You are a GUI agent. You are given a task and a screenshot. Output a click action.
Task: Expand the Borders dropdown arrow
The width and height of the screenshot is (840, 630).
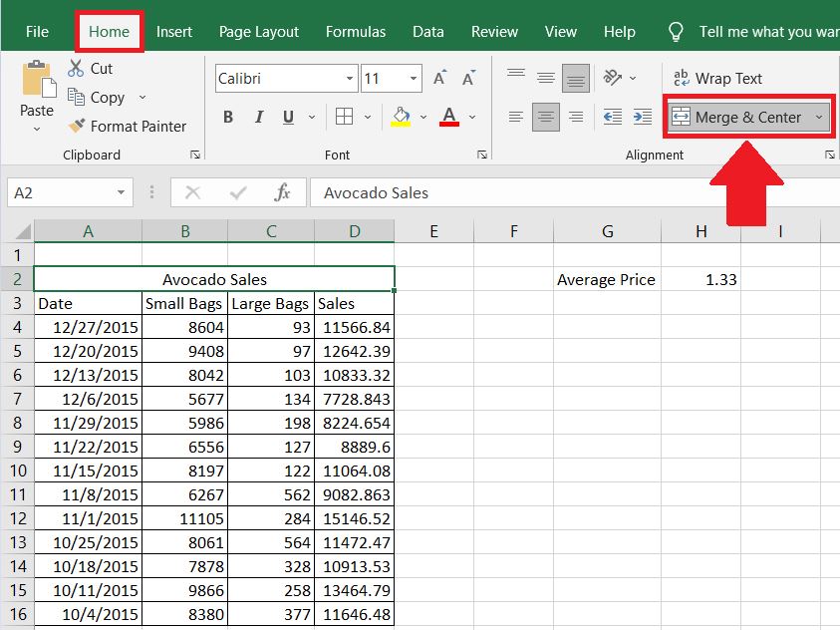click(368, 117)
